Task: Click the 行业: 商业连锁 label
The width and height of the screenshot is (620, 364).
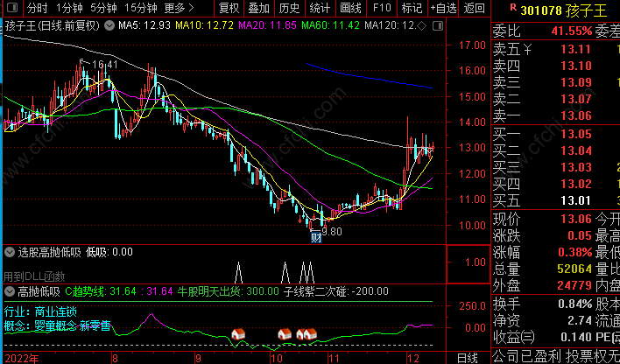Action: click(40, 311)
